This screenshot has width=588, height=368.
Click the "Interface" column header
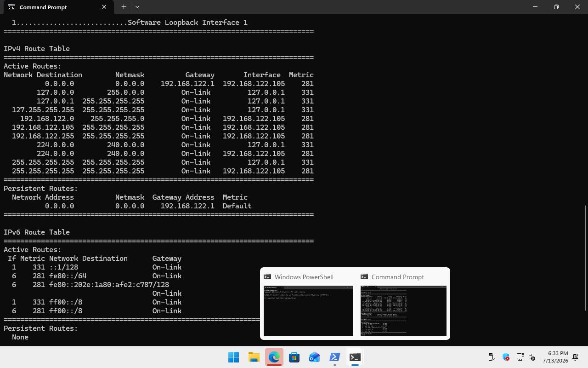[x=262, y=75]
